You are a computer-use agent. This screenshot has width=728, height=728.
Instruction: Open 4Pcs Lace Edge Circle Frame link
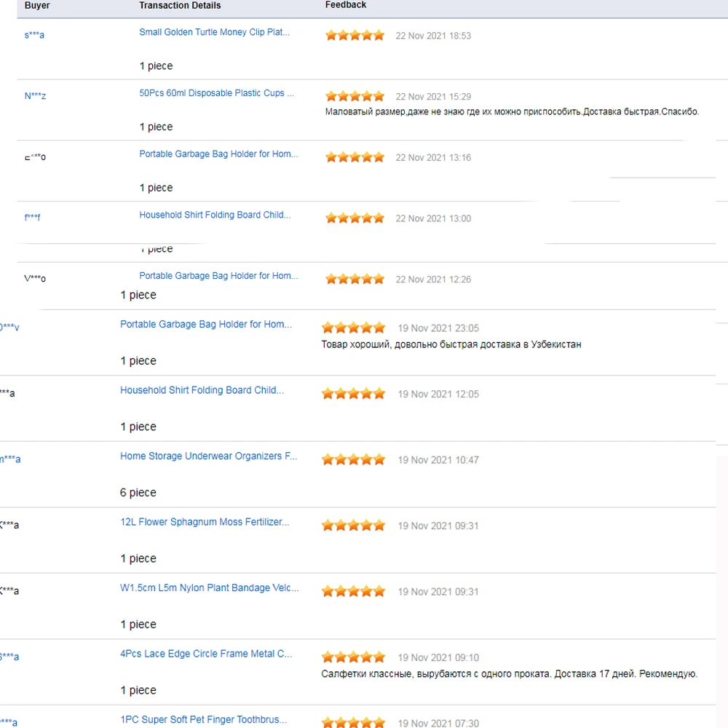click(206, 654)
